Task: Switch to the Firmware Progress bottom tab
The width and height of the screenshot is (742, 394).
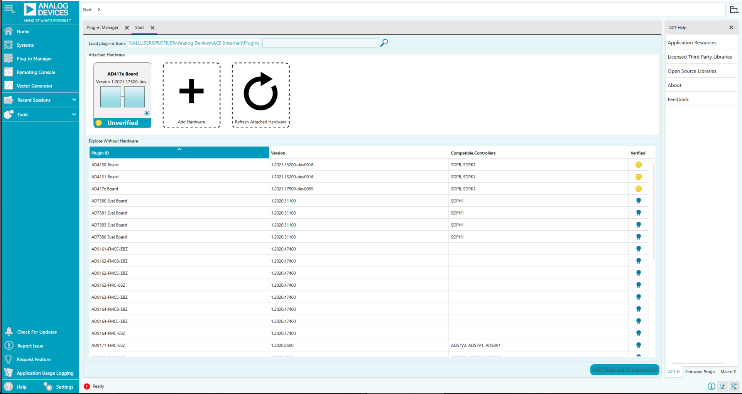Action: pyautogui.click(x=701, y=372)
